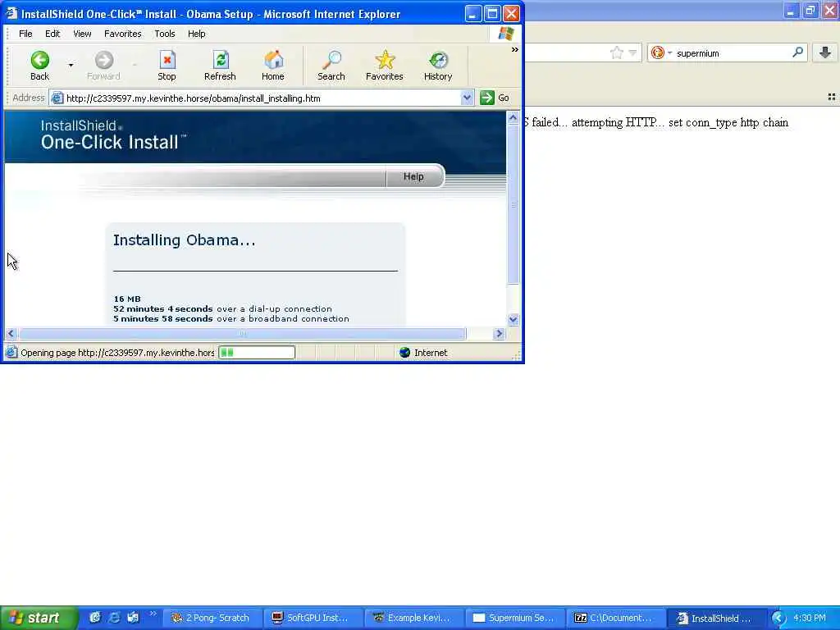The image size is (840, 630).
Task: Click the page scroll down arrow
Action: click(x=514, y=320)
